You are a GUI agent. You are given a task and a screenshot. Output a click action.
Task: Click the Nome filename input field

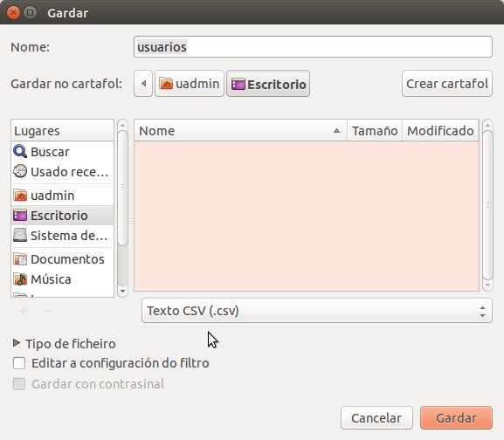click(x=313, y=47)
